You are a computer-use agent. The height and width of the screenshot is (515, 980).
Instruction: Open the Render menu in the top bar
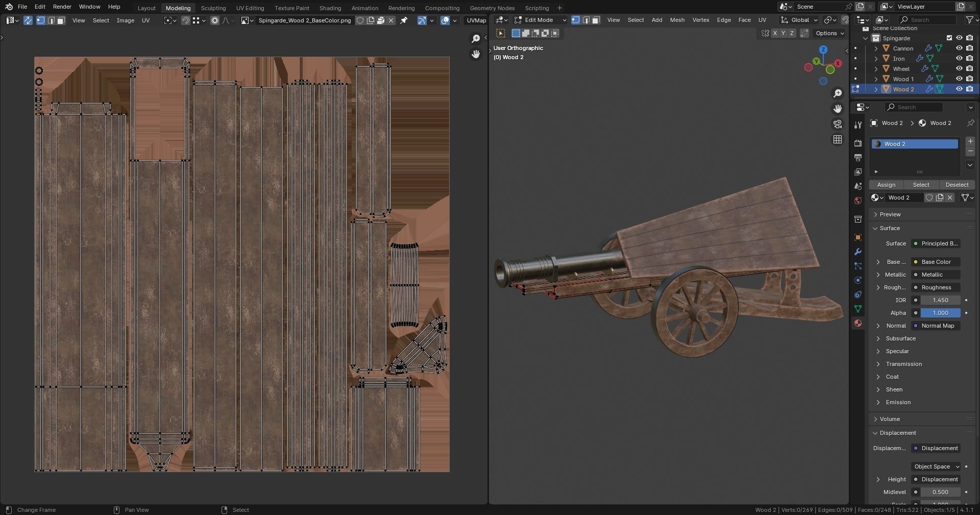point(62,7)
